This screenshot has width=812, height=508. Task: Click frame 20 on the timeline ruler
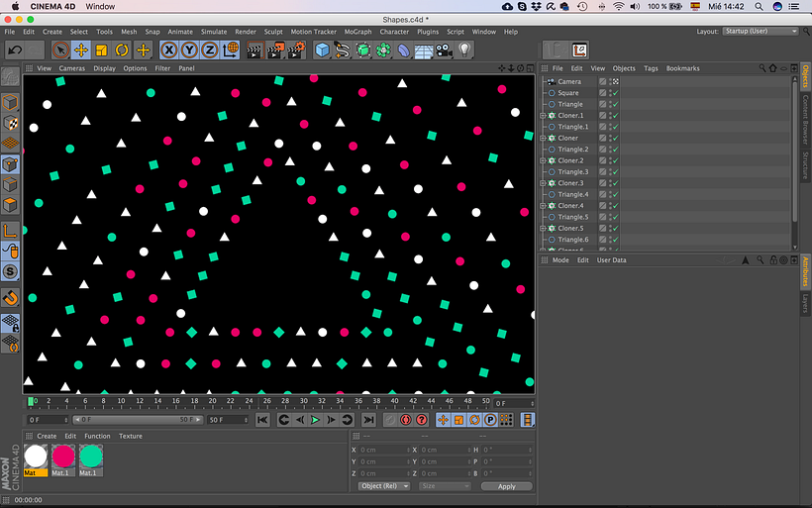212,401
